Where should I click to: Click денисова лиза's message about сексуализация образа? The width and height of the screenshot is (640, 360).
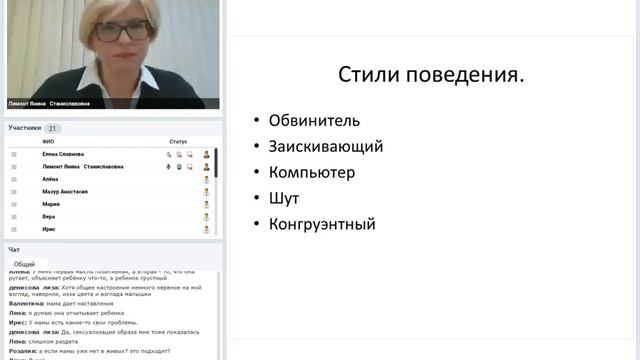(x=104, y=332)
